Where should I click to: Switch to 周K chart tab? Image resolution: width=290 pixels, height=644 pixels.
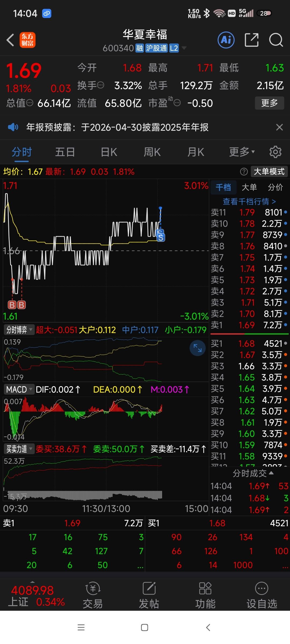click(x=152, y=152)
